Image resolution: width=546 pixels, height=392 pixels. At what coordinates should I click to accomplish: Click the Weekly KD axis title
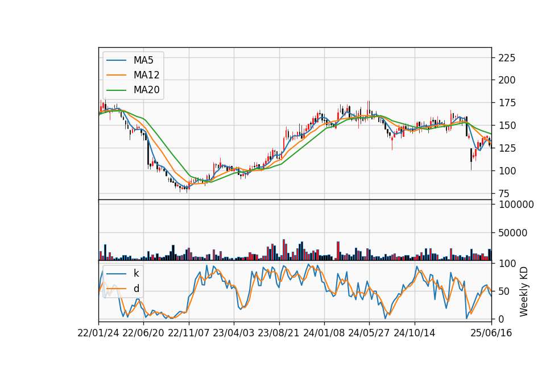click(524, 292)
